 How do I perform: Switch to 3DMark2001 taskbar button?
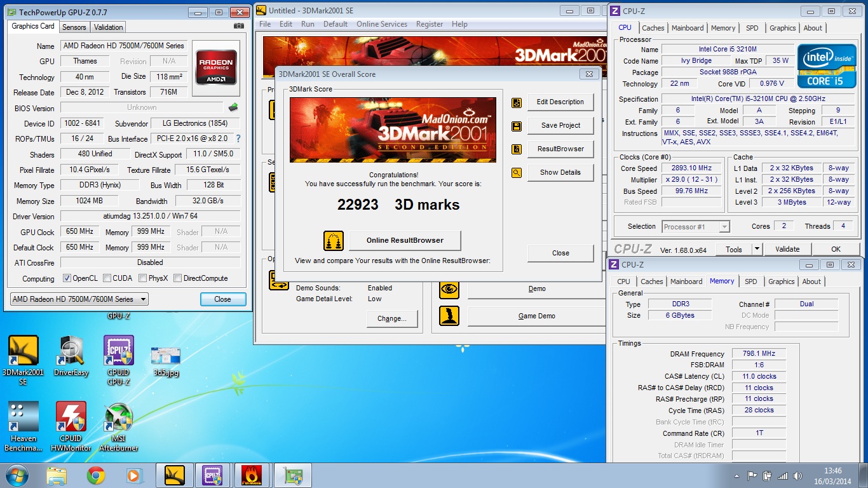click(175, 475)
